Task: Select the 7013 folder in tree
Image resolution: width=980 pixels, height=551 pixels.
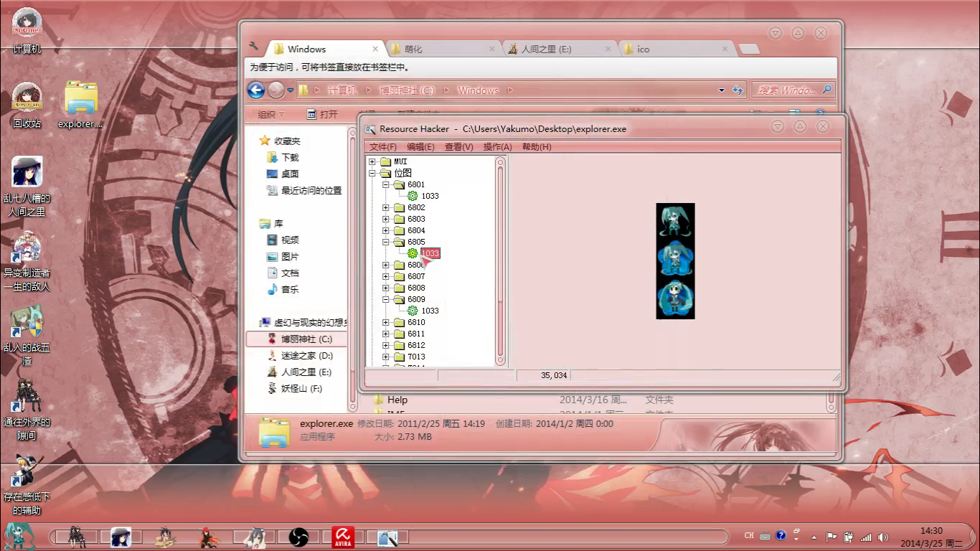Action: coord(416,357)
